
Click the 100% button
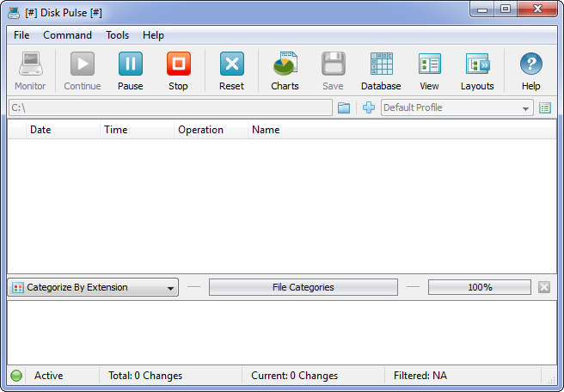[480, 287]
